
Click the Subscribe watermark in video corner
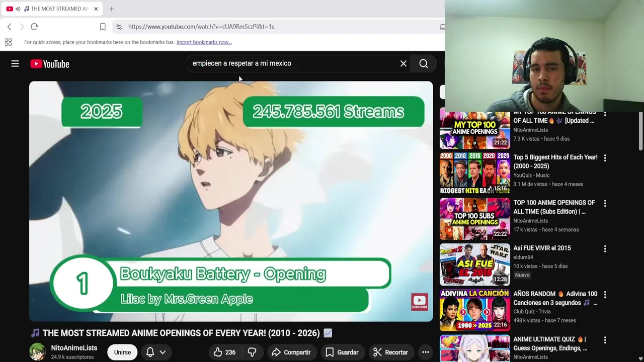[420, 302]
